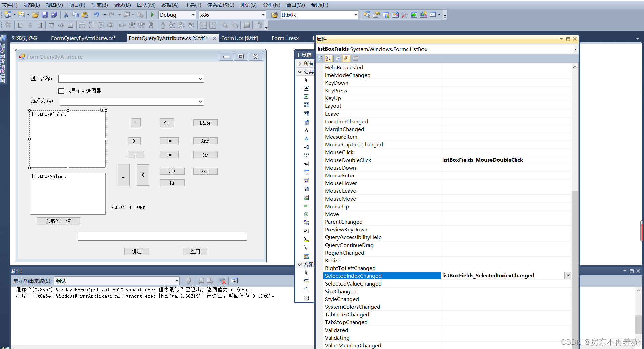Image resolution: width=644 pixels, height=349 pixels.
Task: Switch to the Form1.resx tab
Action: (285, 38)
